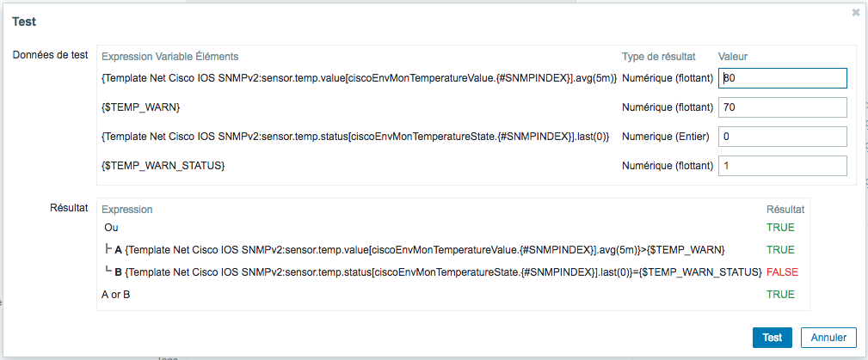This screenshot has width=868, height=360.
Task: Click the Expression Variable Éléments header
Action: (170, 57)
